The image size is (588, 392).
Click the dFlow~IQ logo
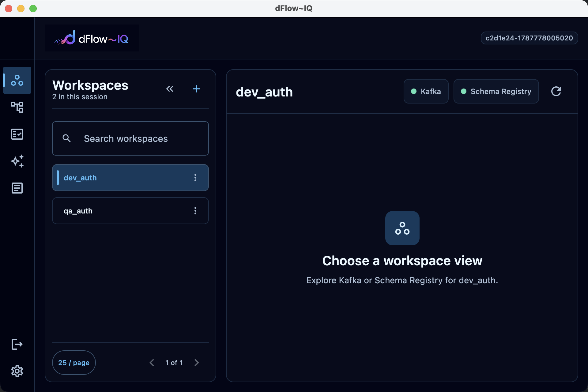click(x=92, y=38)
